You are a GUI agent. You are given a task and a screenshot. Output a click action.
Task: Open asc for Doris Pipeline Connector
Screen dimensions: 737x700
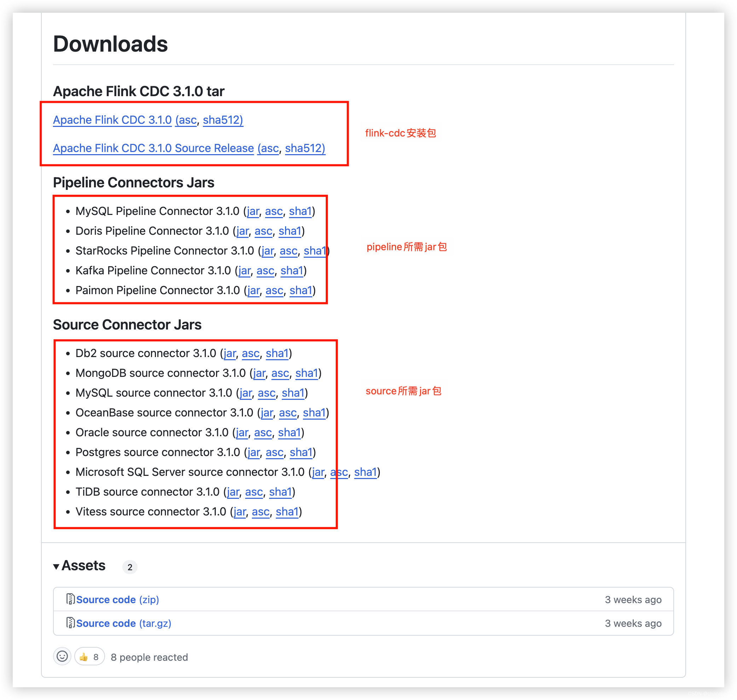(263, 231)
